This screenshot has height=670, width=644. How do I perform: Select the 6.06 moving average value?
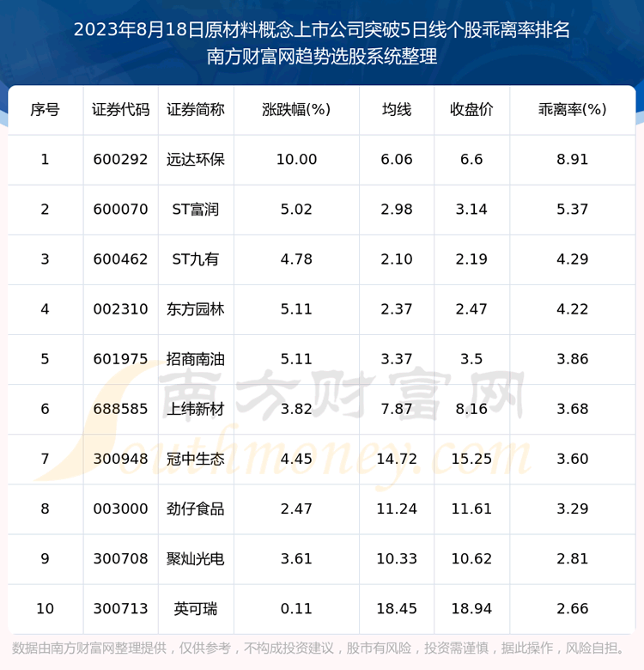coord(397,160)
